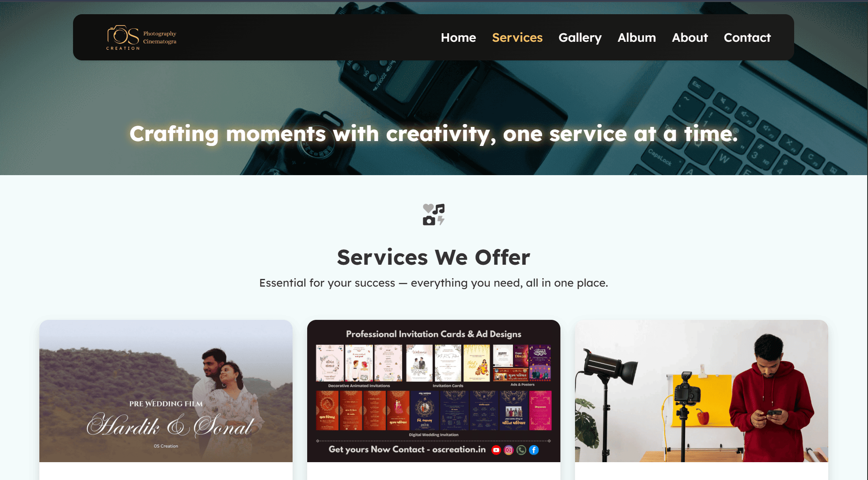Click the Facebook icon on invitation card

point(534,450)
